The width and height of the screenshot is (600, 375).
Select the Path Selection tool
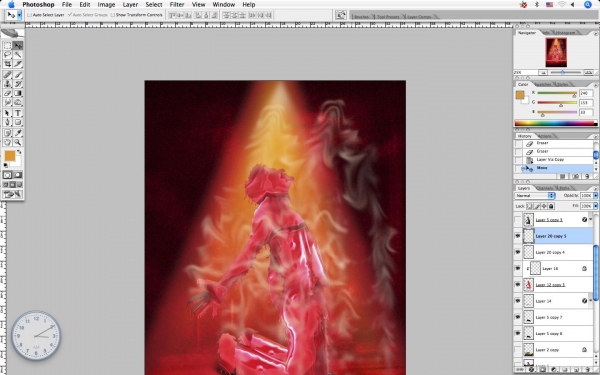point(7,113)
